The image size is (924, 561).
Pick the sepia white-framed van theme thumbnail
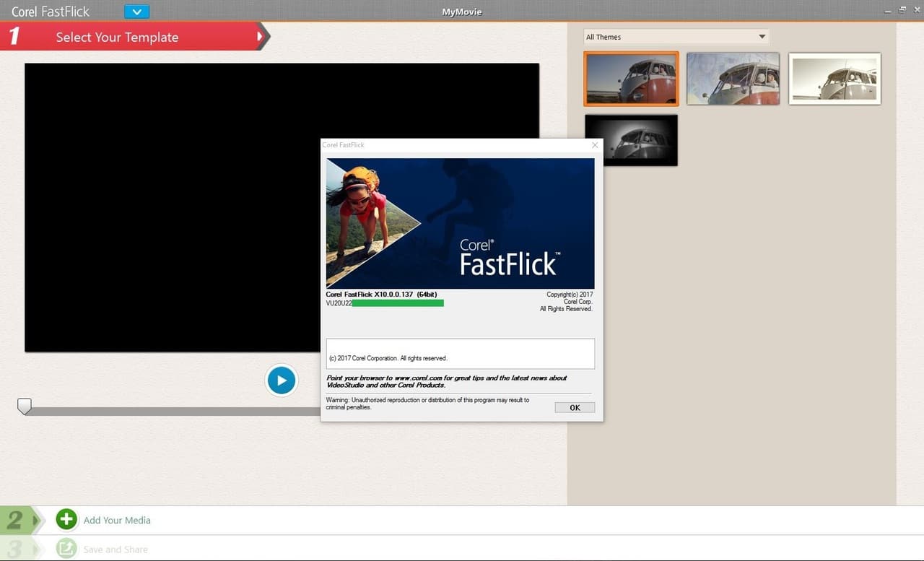834,79
